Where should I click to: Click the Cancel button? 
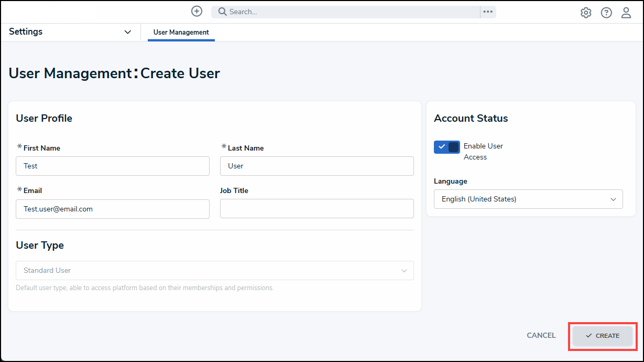pos(541,336)
